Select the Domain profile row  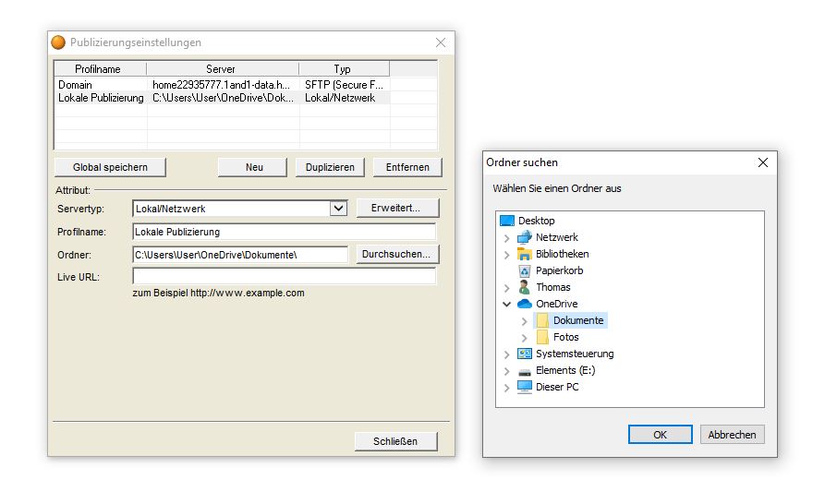[76, 85]
